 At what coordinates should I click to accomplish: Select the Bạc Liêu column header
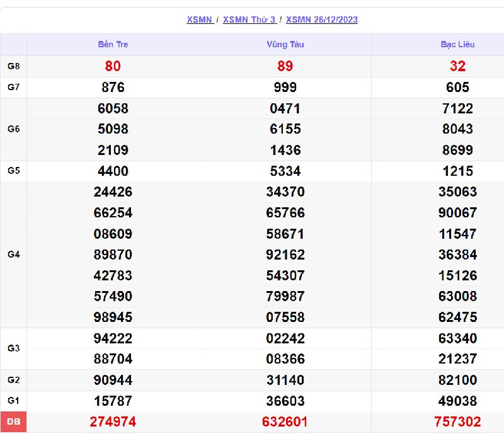(457, 45)
